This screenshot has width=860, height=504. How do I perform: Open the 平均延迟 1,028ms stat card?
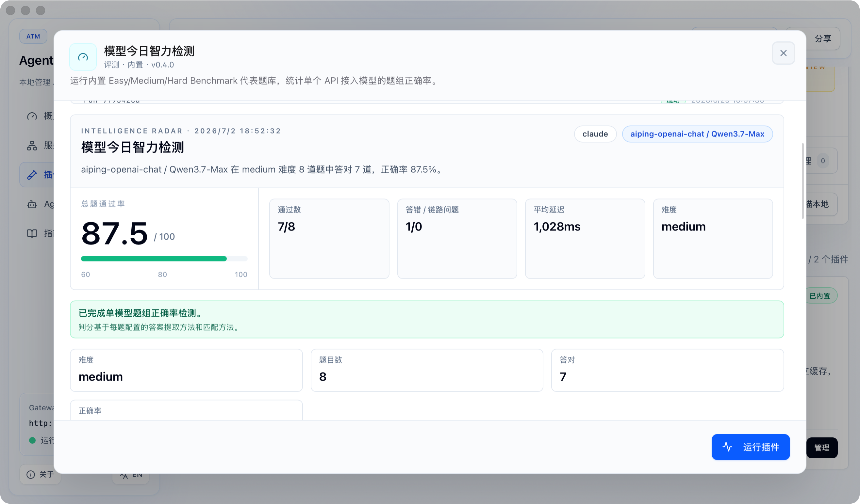(585, 239)
